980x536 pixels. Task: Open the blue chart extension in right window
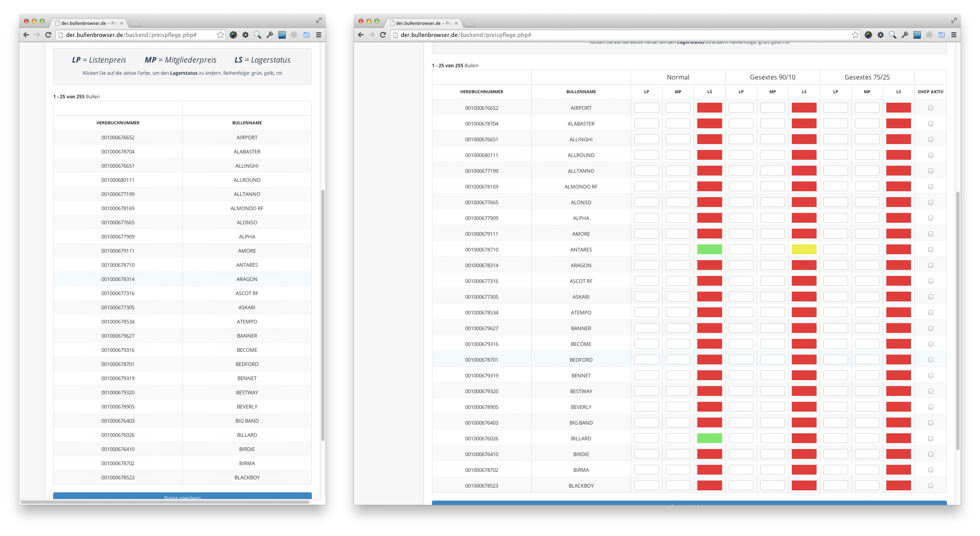917,35
